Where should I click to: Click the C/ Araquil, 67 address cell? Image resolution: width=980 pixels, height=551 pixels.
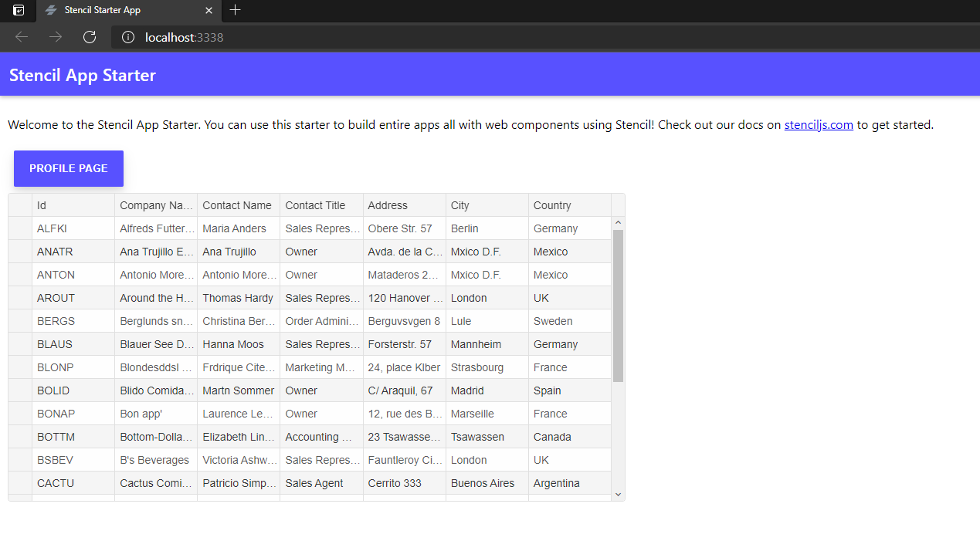(x=405, y=390)
